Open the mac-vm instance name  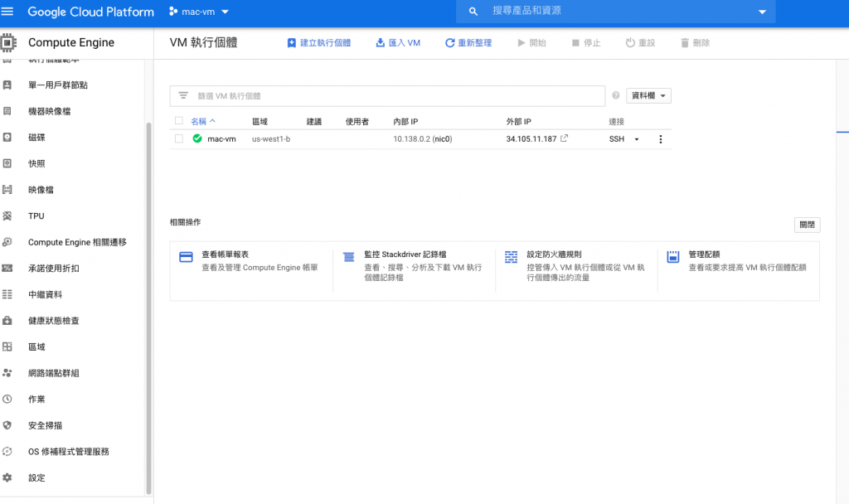[221, 139]
